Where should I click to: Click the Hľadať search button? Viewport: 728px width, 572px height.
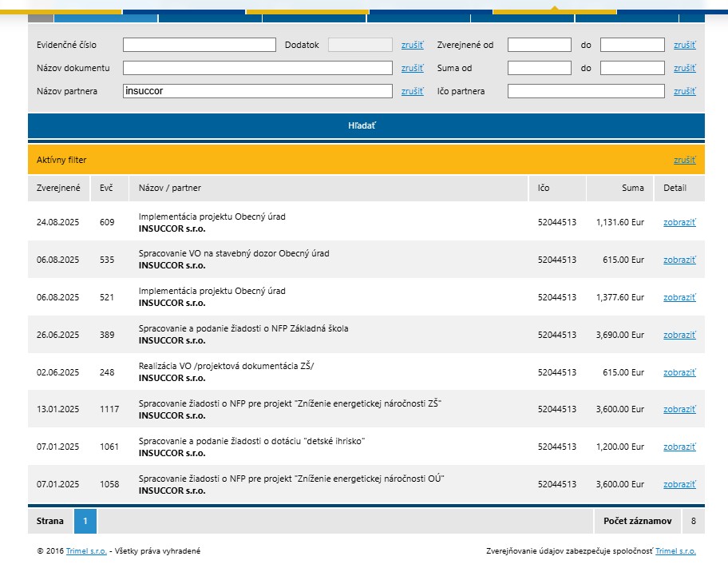pos(366,125)
